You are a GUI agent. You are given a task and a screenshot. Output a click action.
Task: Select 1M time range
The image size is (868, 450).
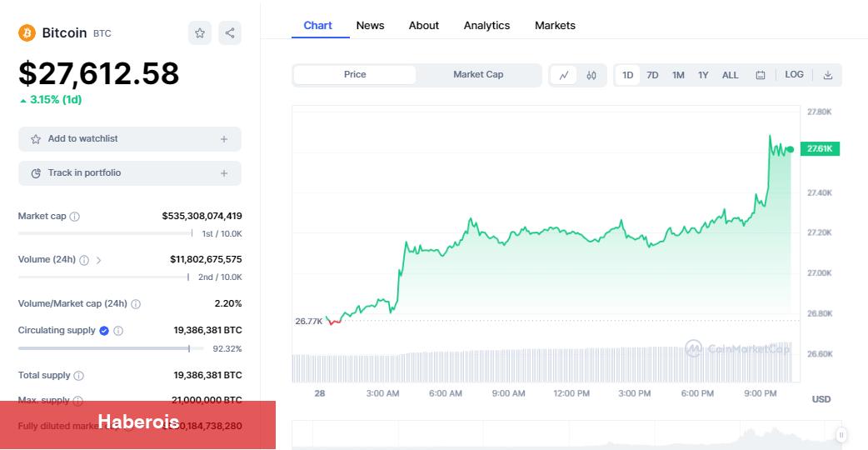[x=678, y=75]
